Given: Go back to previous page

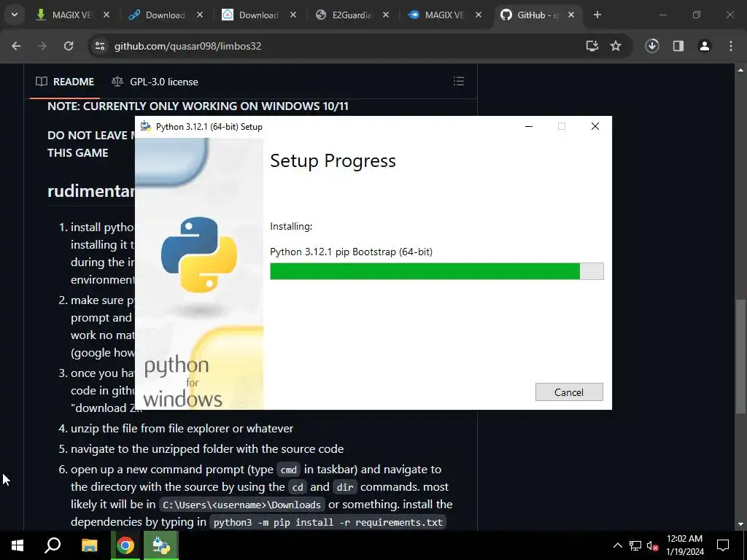Looking at the screenshot, I should pyautogui.click(x=16, y=46).
